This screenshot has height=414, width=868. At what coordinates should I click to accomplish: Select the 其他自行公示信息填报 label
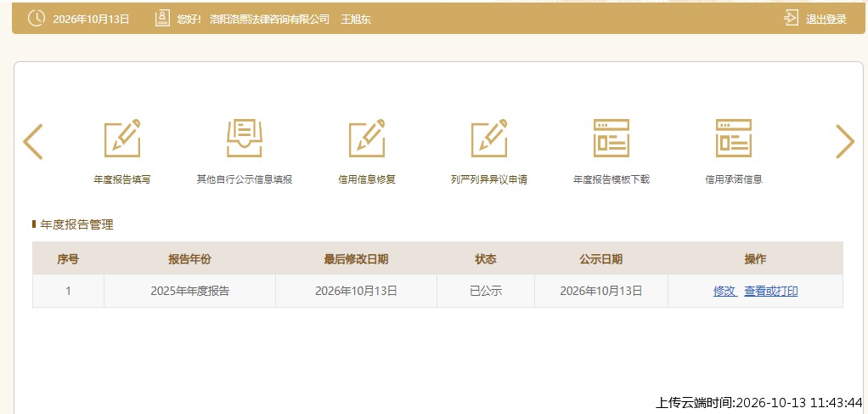coord(244,179)
